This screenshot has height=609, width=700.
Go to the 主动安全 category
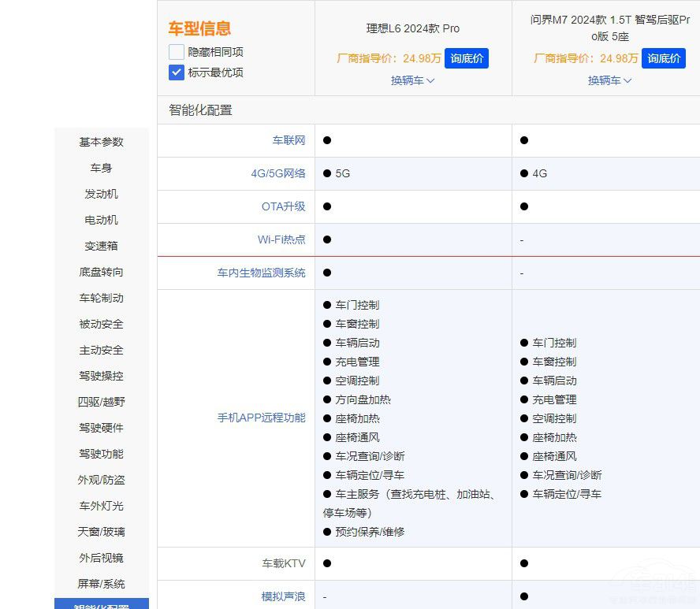[x=100, y=350]
